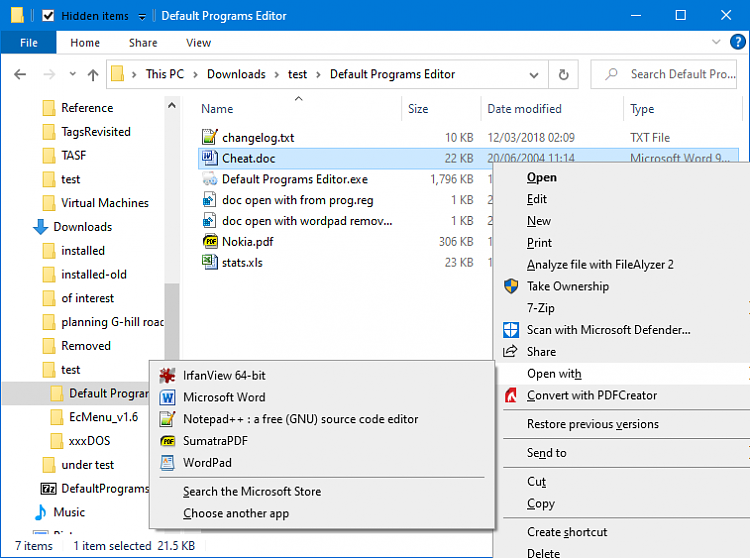Open the View ribbon tab
Screen dimensions: 750x558
click(x=198, y=43)
